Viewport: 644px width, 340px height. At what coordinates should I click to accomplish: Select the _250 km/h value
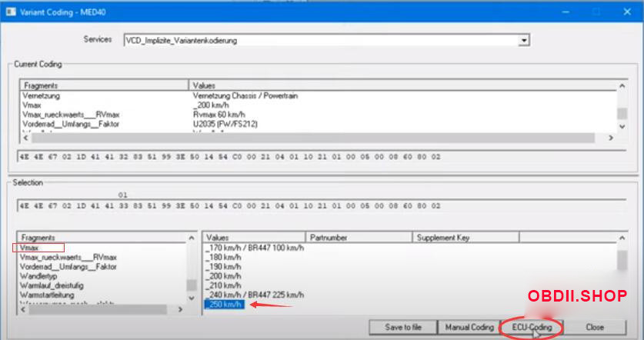[224, 305]
